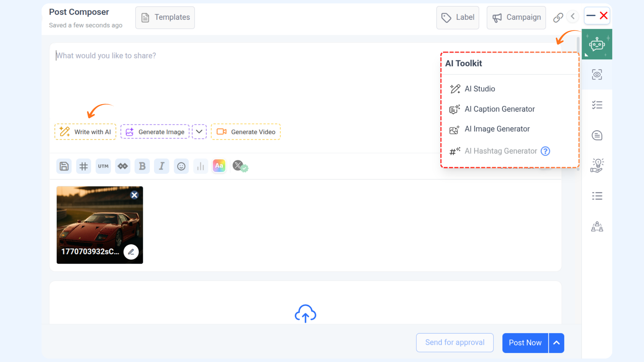Image resolution: width=644 pixels, height=362 pixels.
Task: Click the preview eye icon in sidebar
Action: [597, 74]
